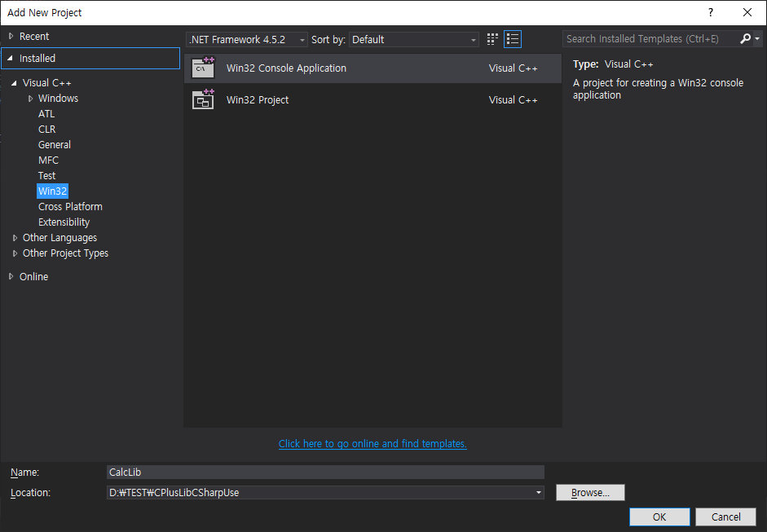Click the Online label
This screenshot has height=532, width=767.
point(33,277)
